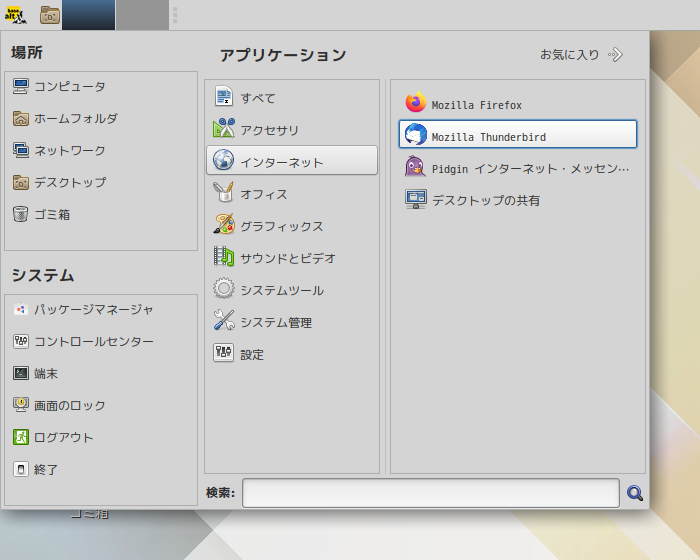Click the コントロールセンター icon
This screenshot has height=560, width=700.
pyautogui.click(x=21, y=341)
